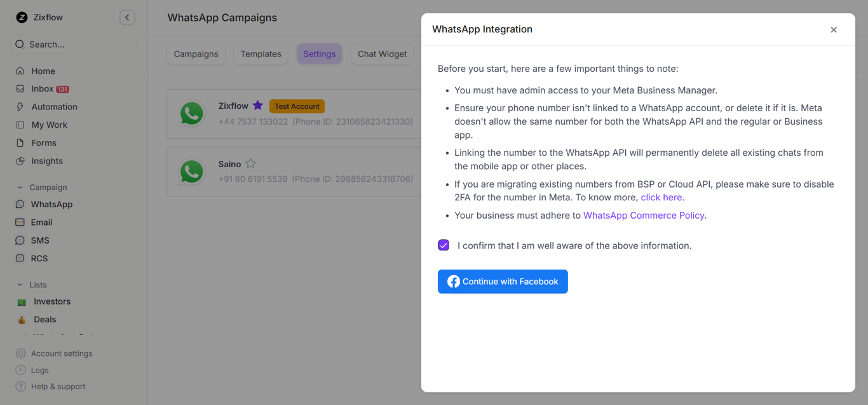Open the Inbox showing 131 unread items

[43, 88]
